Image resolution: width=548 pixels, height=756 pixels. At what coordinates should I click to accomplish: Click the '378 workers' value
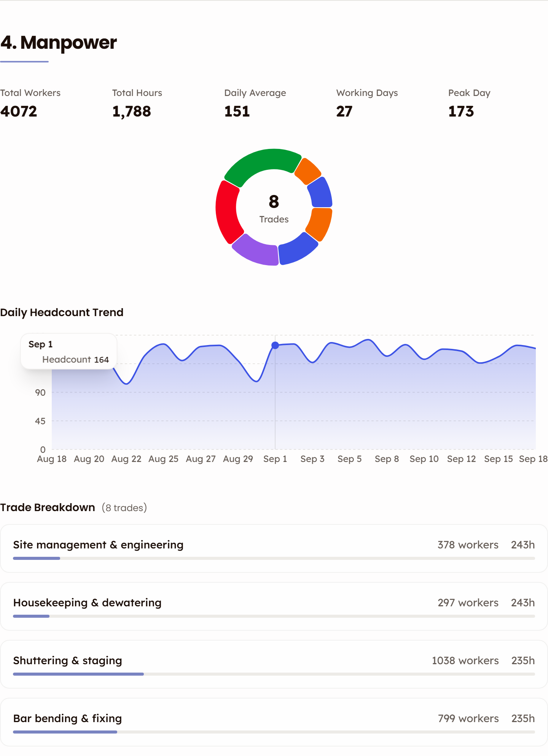[x=468, y=545]
